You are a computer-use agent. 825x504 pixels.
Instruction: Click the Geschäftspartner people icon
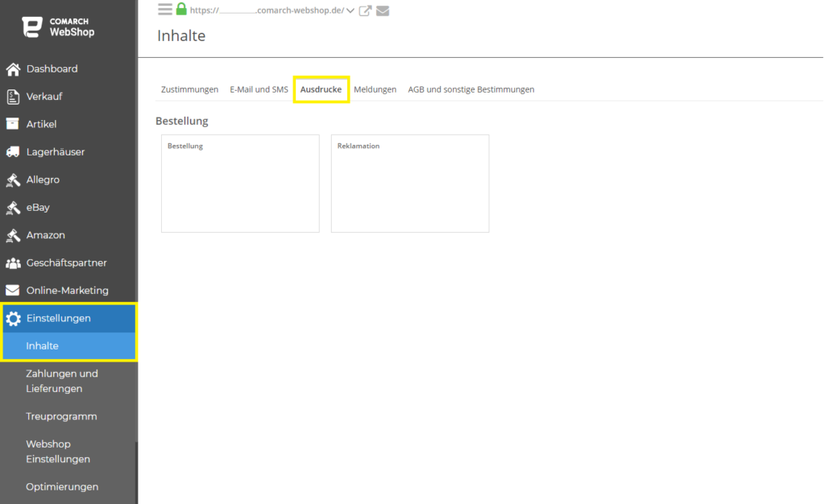coord(13,262)
